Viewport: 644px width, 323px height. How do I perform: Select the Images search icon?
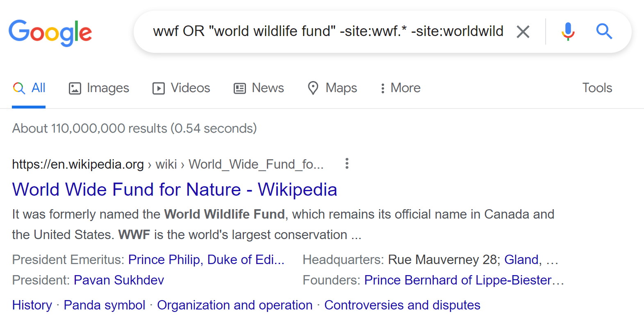(x=75, y=88)
